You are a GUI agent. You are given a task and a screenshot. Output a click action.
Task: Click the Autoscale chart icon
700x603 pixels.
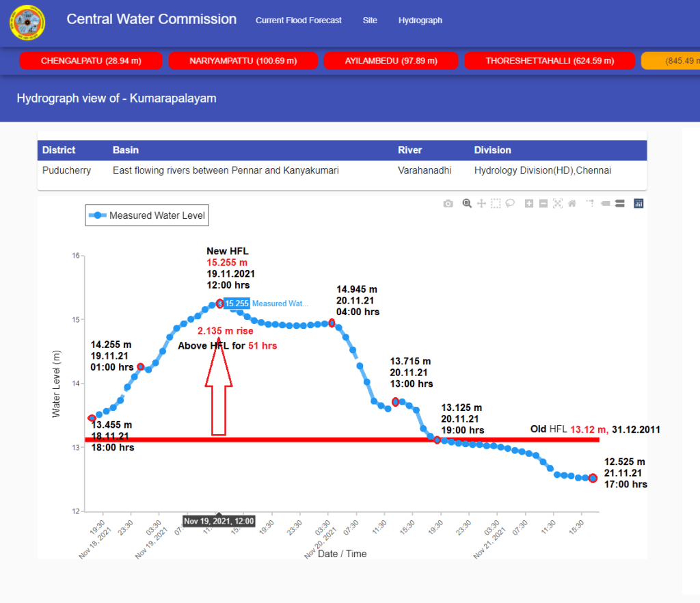pos(557,203)
